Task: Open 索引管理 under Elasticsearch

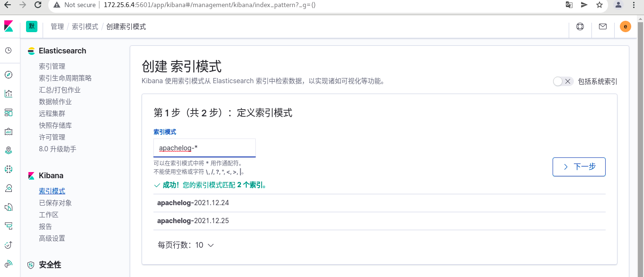Action: [x=52, y=66]
